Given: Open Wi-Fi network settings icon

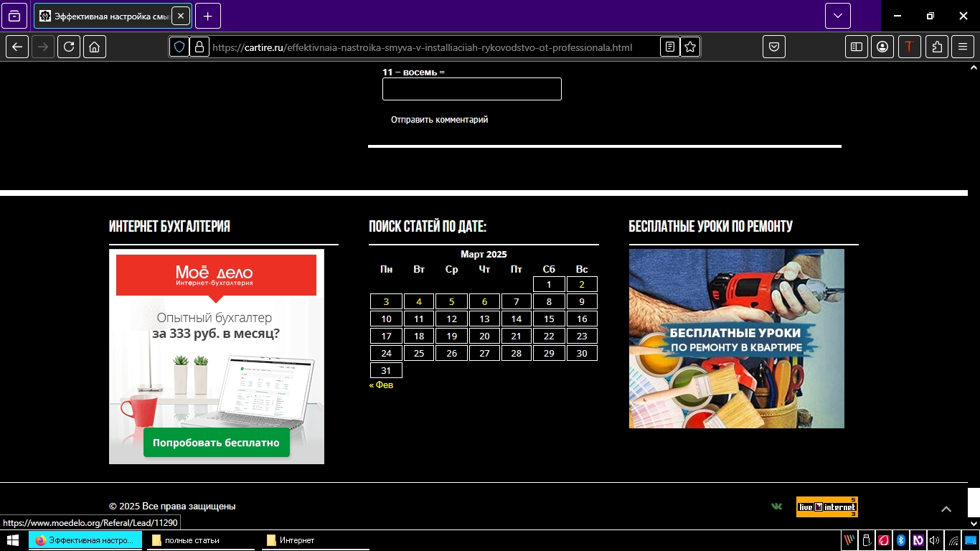Looking at the screenshot, I should click(x=953, y=540).
